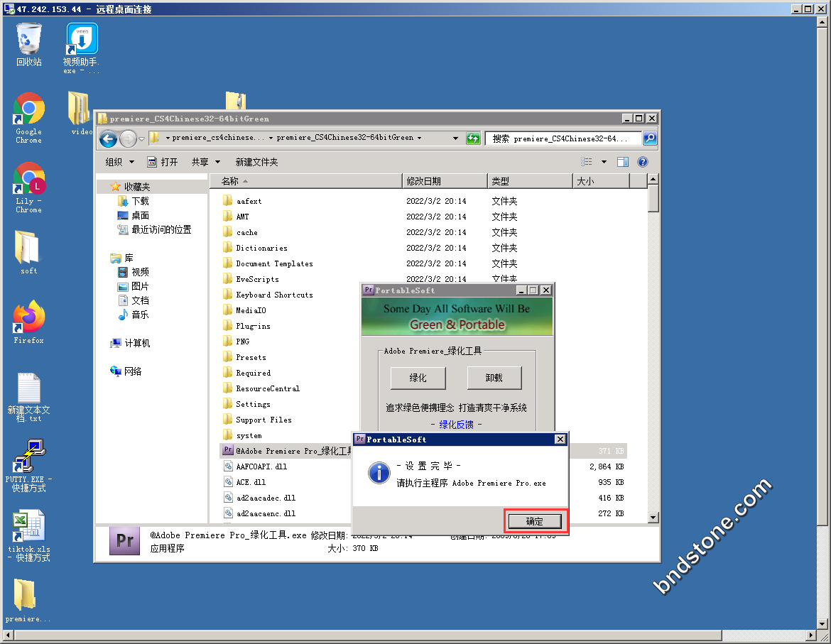The width and height of the screenshot is (831, 644).
Task: Click the 卸载 button
Action: click(x=494, y=378)
